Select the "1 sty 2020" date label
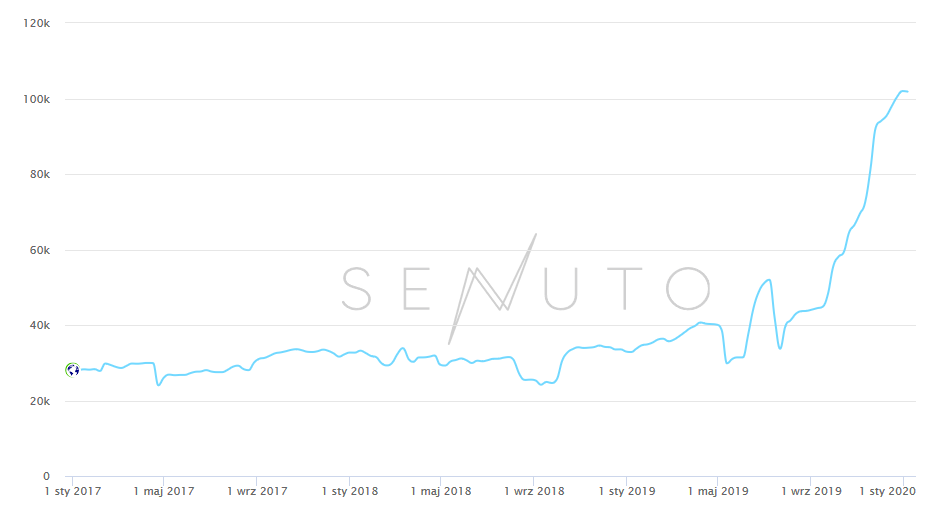This screenshot has height=507, width=940. (889, 492)
